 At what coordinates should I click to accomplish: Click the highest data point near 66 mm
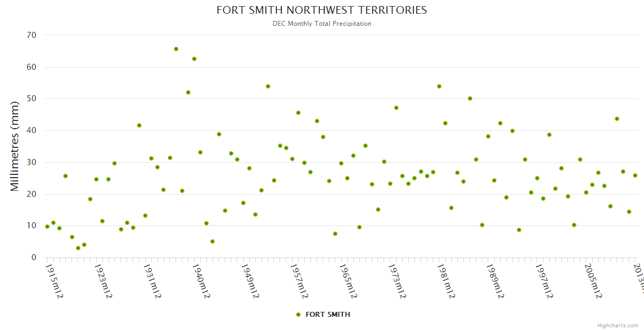(176, 49)
